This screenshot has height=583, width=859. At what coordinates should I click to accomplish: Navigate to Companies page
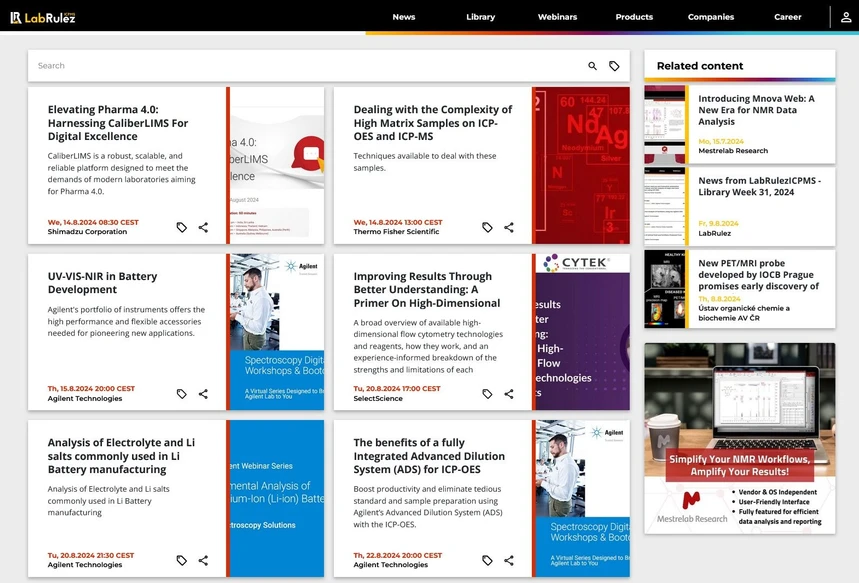coord(711,17)
